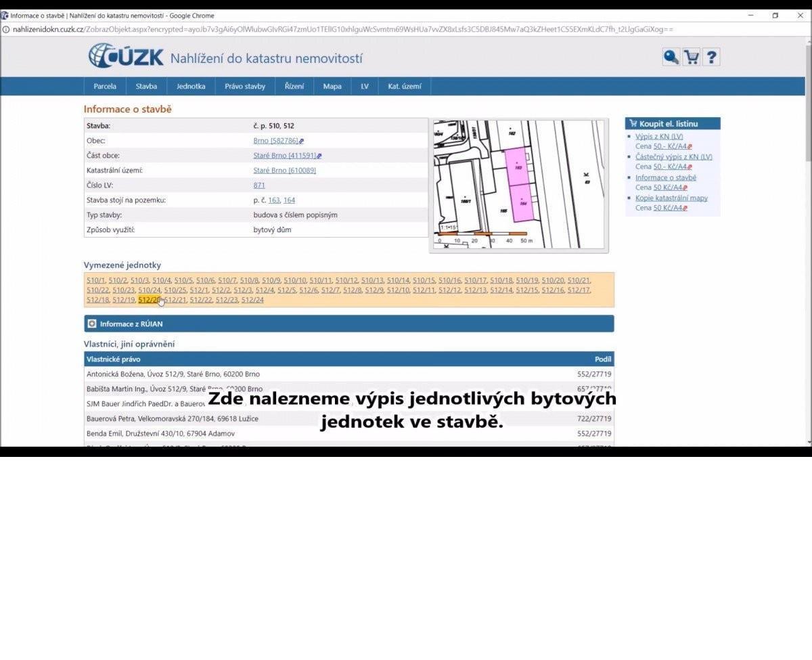
Task: Open unit 510/25 link
Action: pyautogui.click(x=175, y=290)
